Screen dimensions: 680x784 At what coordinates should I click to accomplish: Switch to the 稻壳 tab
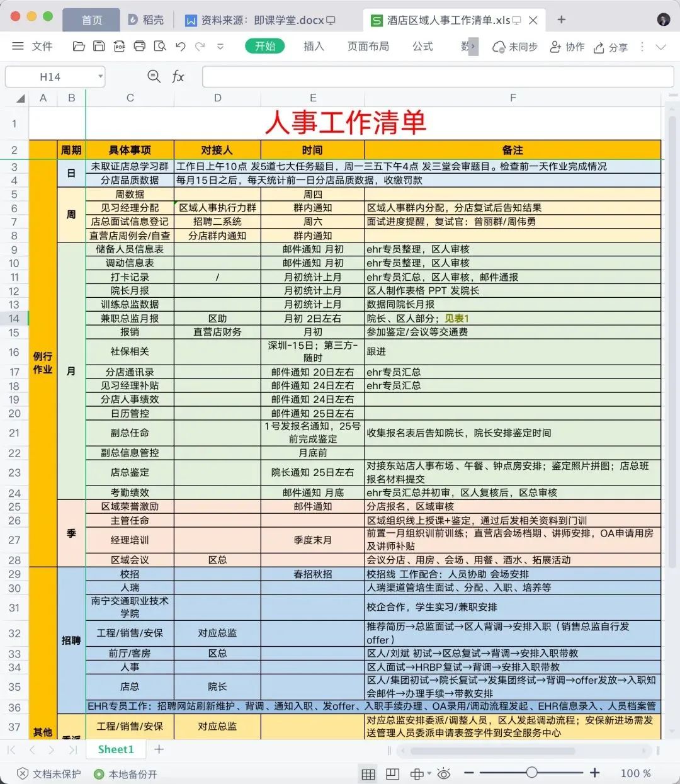pos(146,20)
